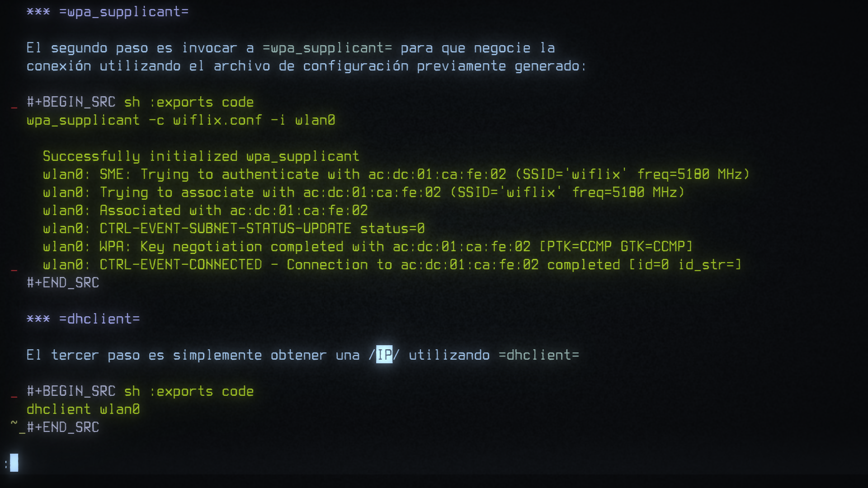Click the Associated with ac:dc:01:ca:fe:02 line
This screenshot has width=868, height=488.
pyautogui.click(x=205, y=211)
